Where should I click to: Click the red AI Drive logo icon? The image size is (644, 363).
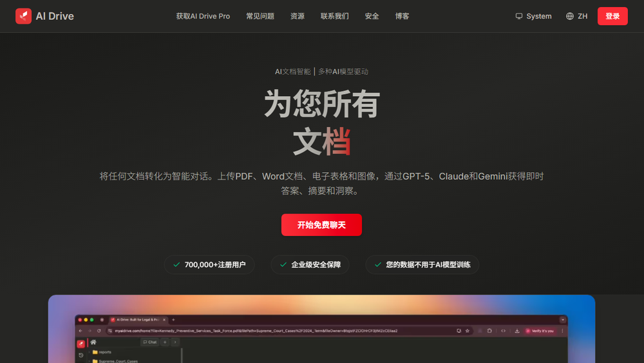click(x=23, y=16)
